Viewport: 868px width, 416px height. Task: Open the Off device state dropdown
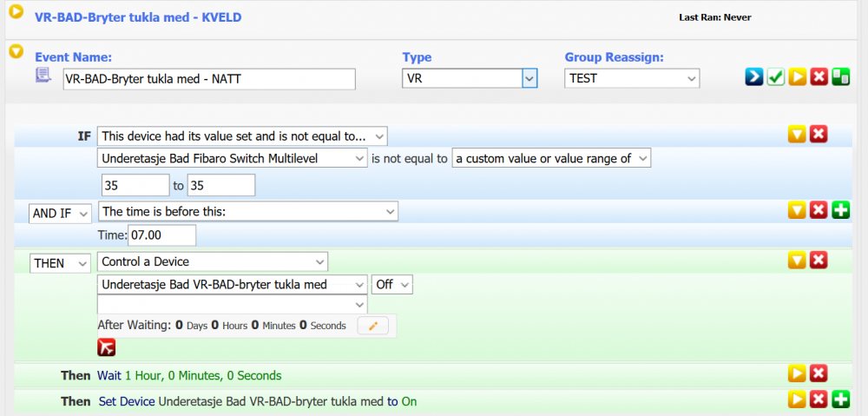pyautogui.click(x=392, y=285)
